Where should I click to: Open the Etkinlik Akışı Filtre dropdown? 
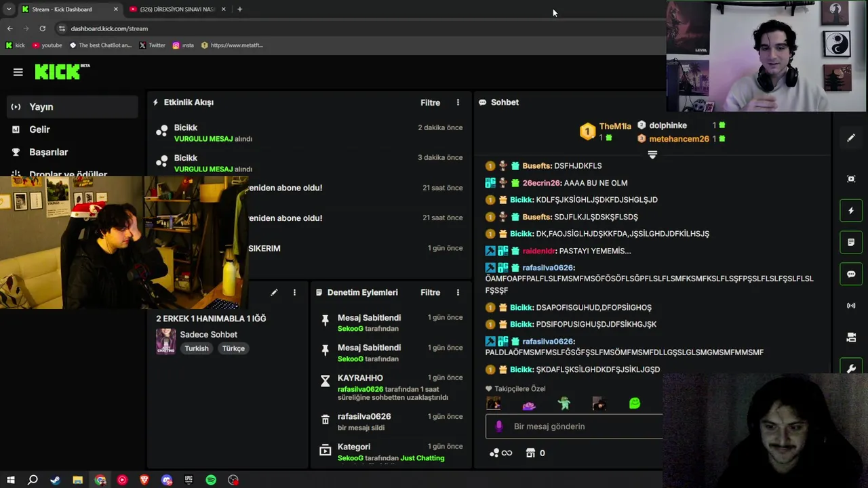coord(430,102)
